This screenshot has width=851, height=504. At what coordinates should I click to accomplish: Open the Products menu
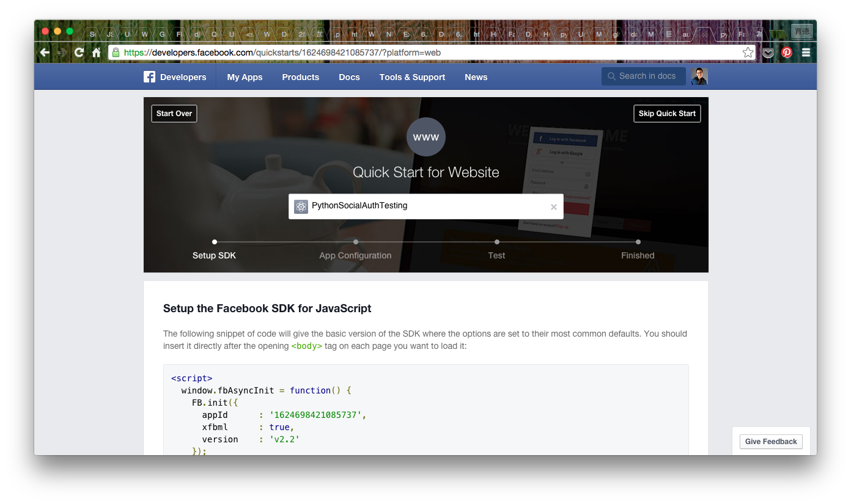pos(300,77)
